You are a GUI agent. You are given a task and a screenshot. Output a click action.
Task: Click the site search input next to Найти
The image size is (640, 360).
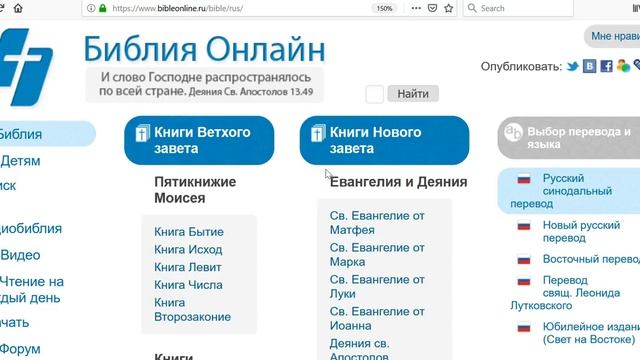(x=374, y=94)
